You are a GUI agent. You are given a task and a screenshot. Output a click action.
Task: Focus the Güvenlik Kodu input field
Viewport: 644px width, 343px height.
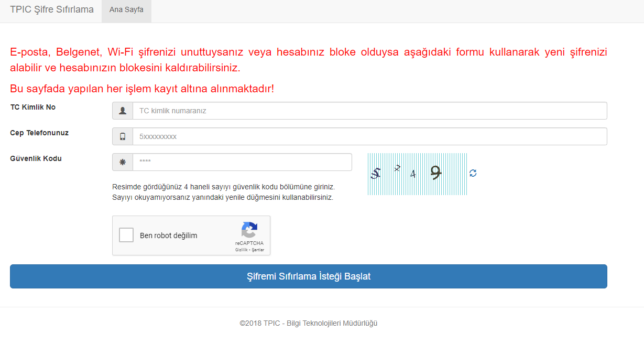tap(242, 162)
